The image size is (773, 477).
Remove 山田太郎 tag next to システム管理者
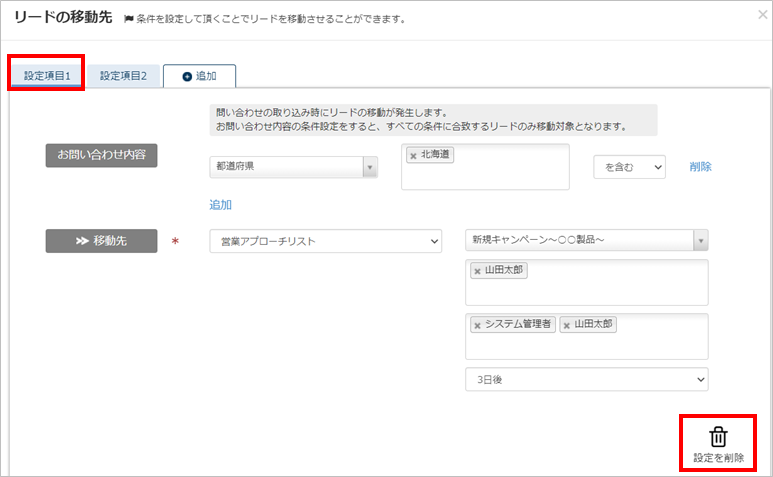[x=566, y=325]
